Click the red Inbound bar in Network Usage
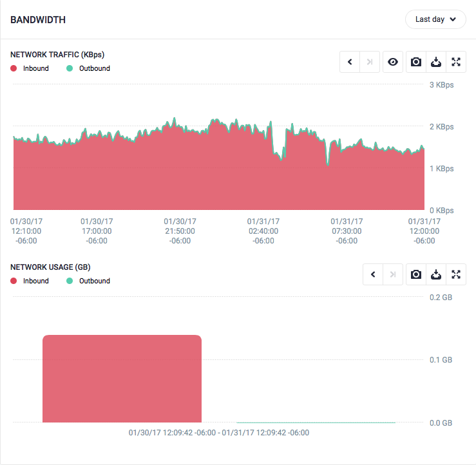This screenshot has width=476, height=465. coord(122,379)
